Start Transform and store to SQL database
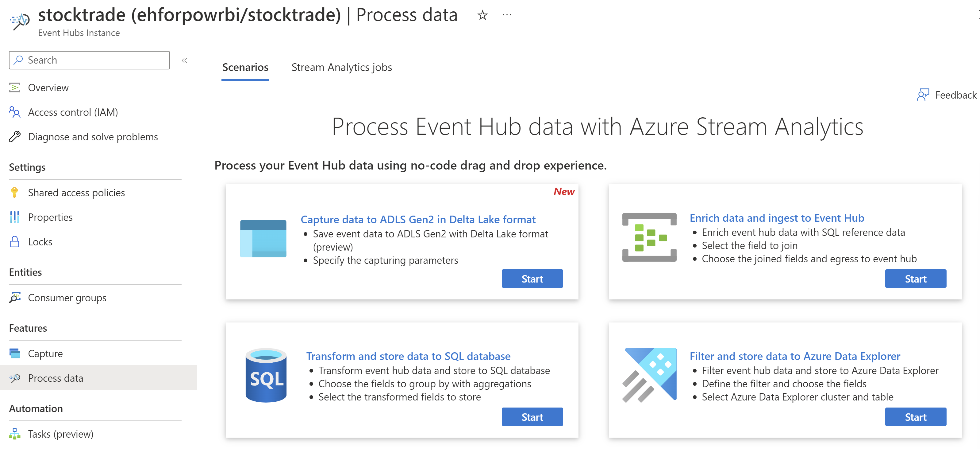 coord(532,417)
